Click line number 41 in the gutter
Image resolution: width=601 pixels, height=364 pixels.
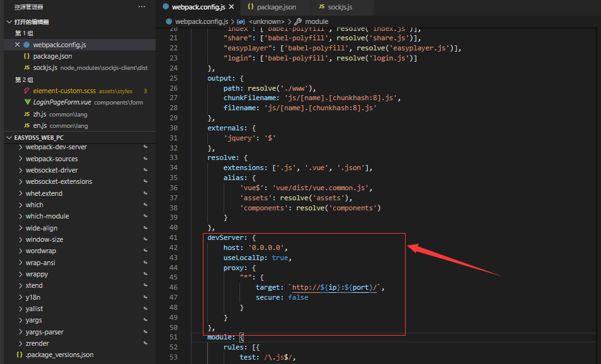point(174,237)
